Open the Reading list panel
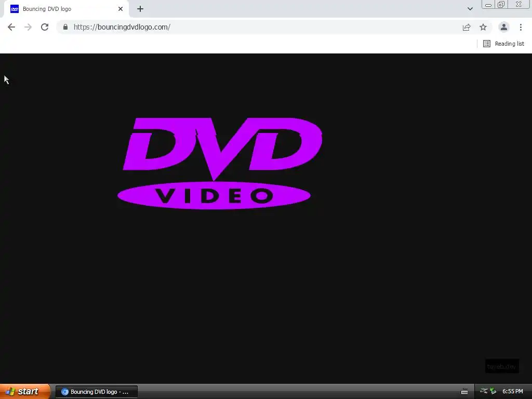 coord(503,44)
